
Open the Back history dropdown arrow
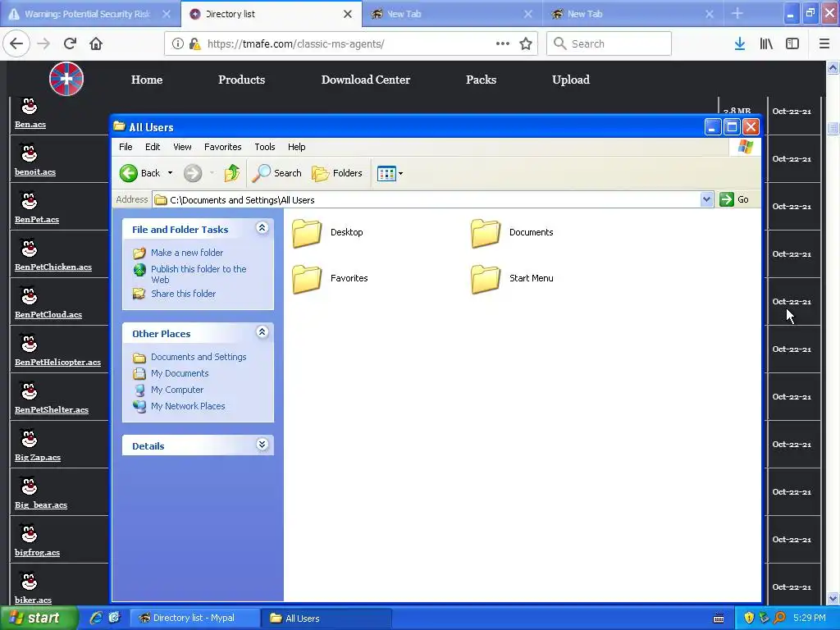coord(171,173)
